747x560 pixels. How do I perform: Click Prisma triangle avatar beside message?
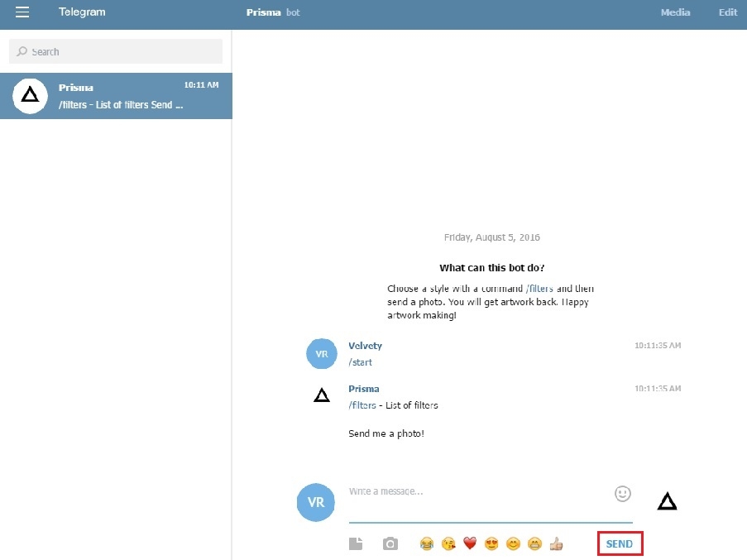[x=322, y=395]
